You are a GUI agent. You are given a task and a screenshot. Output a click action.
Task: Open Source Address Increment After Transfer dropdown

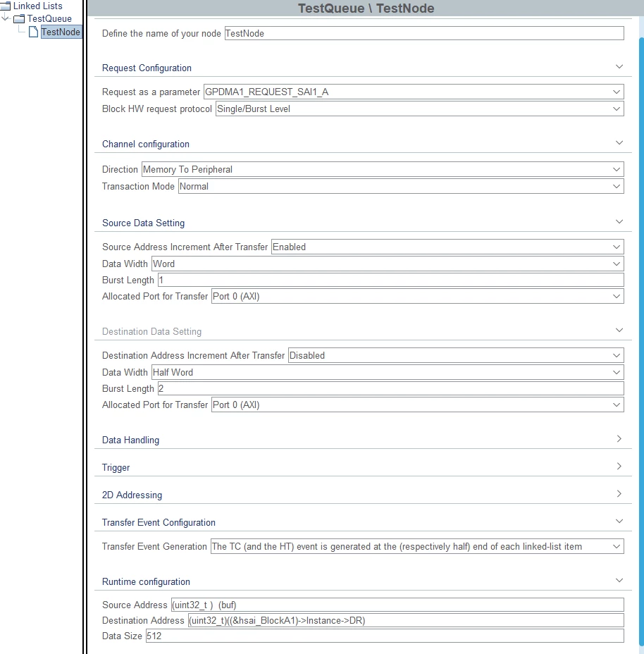coord(447,247)
